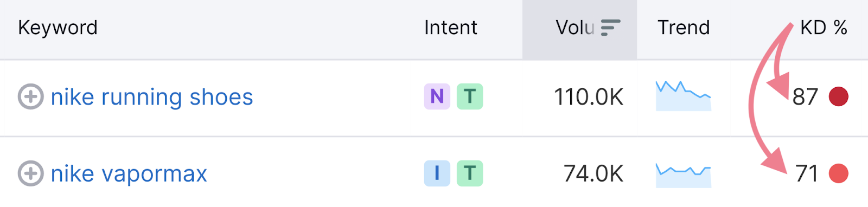The image size is (868, 207).
Task: Click Transactional intent badge for nike running shoes
Action: pyautogui.click(x=470, y=96)
